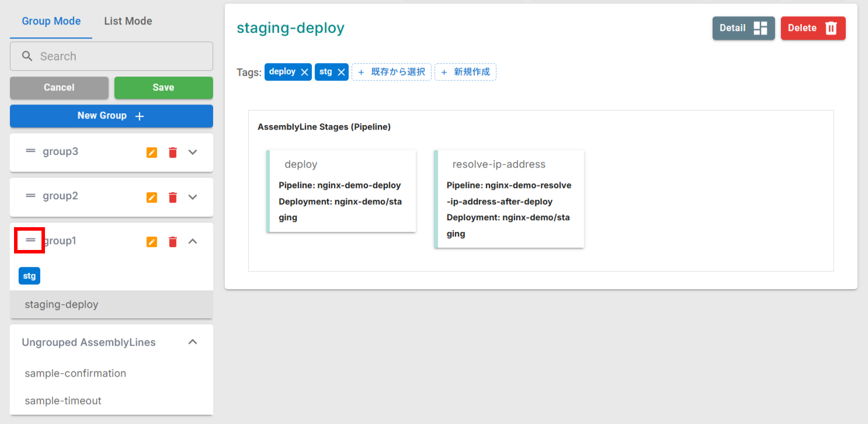Click the plus icon on New Group
The height and width of the screenshot is (424, 868).
[x=139, y=116]
